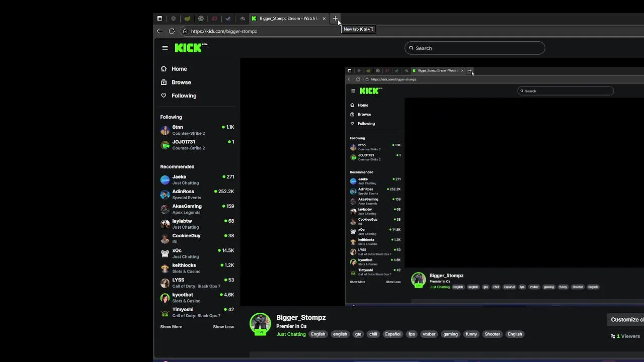Open the Bigger_Stompz channel name link
The width and height of the screenshot is (644, 362).
pos(301,317)
